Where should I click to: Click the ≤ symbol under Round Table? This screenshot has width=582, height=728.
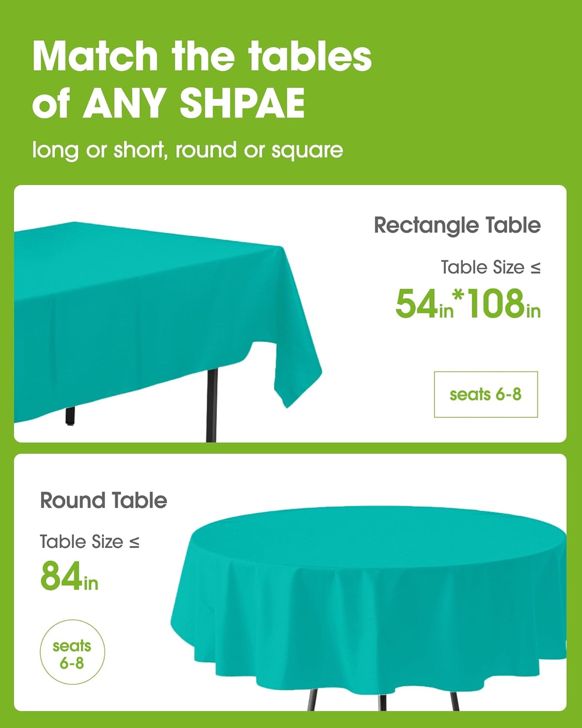[134, 542]
